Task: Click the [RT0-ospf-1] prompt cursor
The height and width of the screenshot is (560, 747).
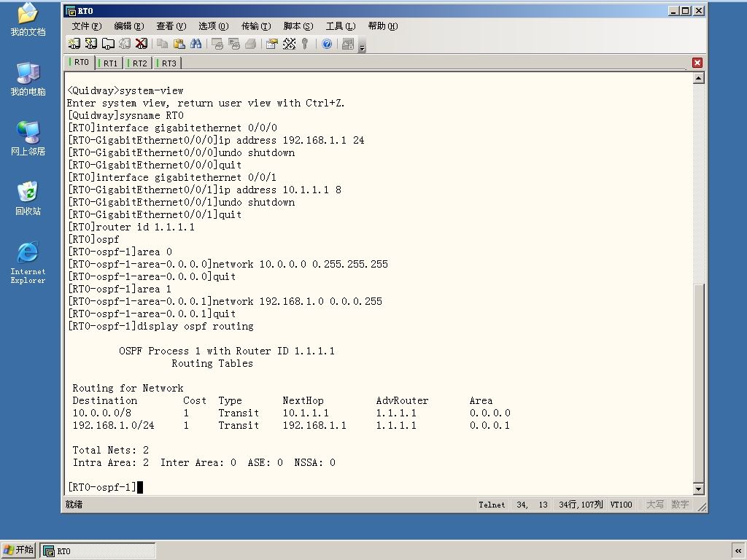Action: coord(140,487)
